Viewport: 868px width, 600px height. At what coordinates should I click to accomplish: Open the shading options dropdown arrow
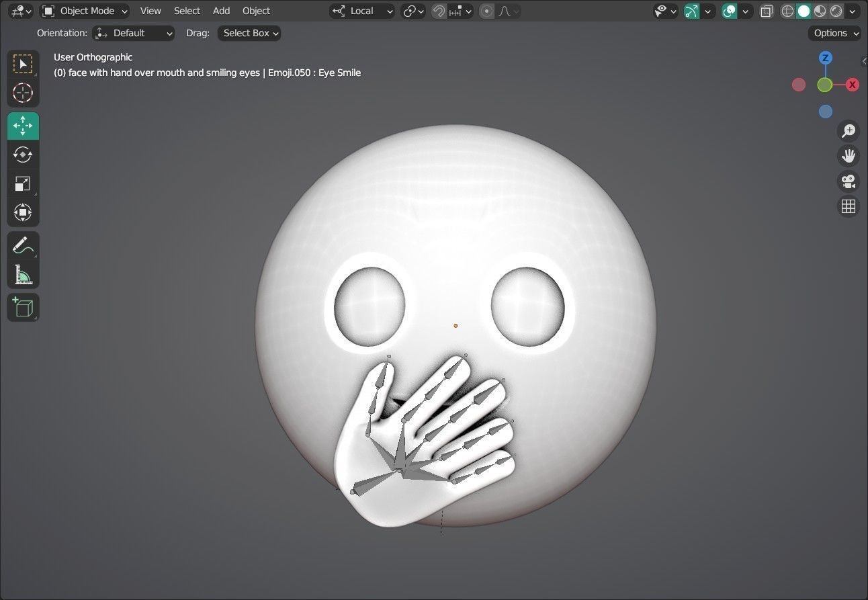(853, 11)
